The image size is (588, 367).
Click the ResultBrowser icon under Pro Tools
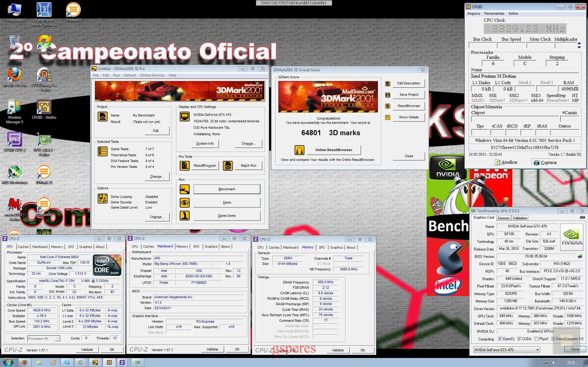[184, 166]
